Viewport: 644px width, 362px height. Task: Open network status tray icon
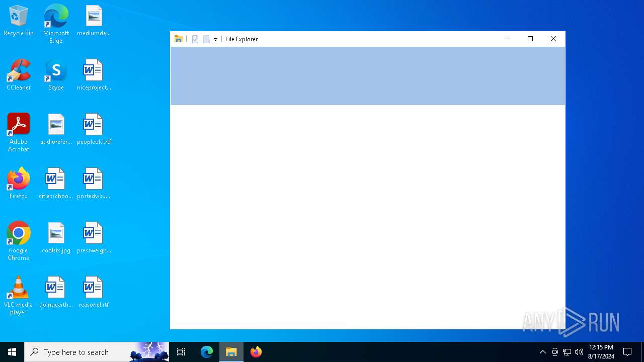click(567, 352)
